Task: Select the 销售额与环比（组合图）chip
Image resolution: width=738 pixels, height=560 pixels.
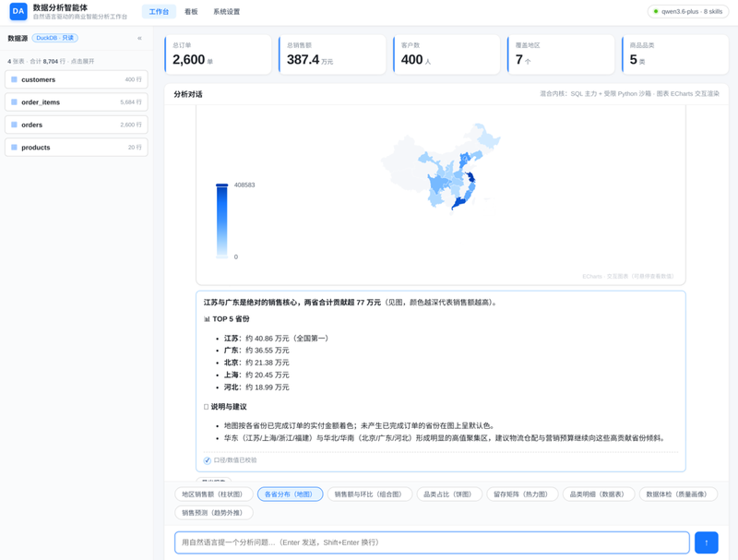Action: click(370, 494)
